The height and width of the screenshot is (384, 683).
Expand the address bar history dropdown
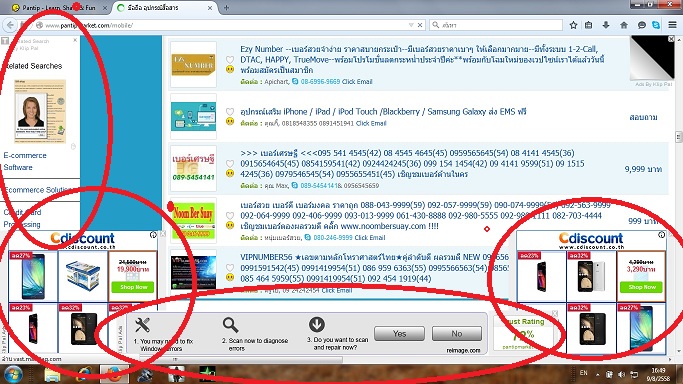(411, 25)
